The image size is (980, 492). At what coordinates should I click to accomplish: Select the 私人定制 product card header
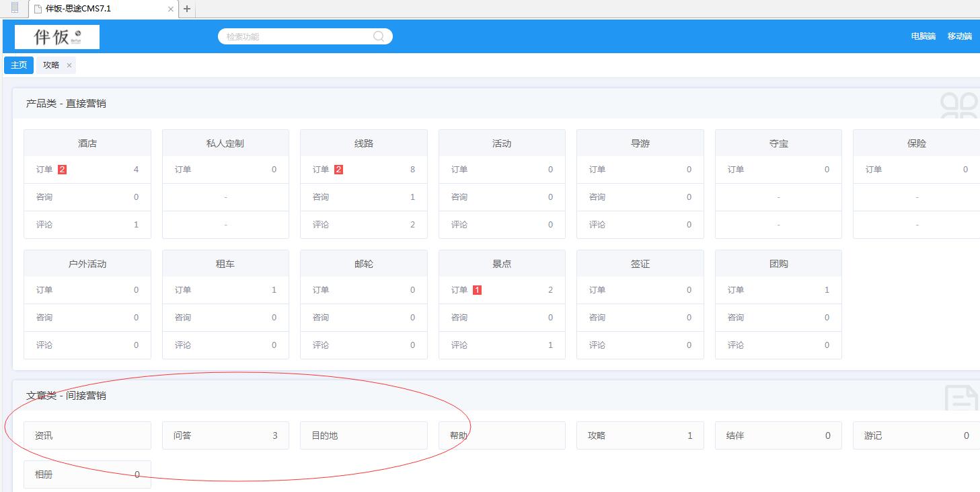(225, 143)
